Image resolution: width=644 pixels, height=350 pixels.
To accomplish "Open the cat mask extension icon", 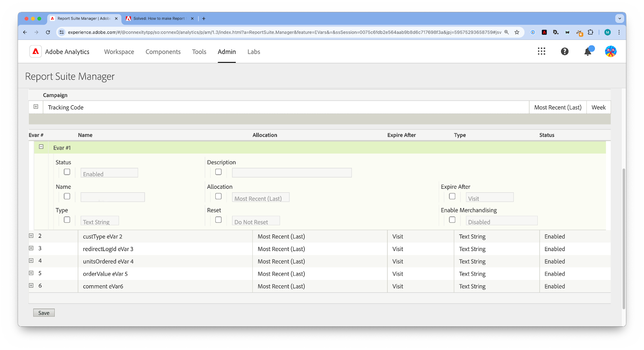I will (568, 32).
